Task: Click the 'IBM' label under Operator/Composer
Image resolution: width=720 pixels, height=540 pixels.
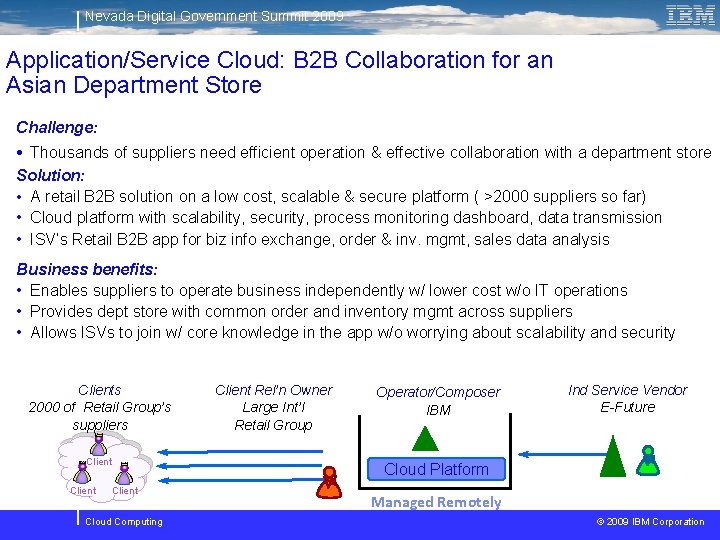Action: [439, 410]
